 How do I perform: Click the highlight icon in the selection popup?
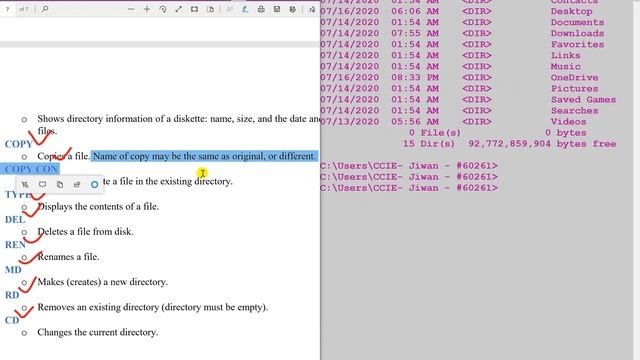[25, 184]
